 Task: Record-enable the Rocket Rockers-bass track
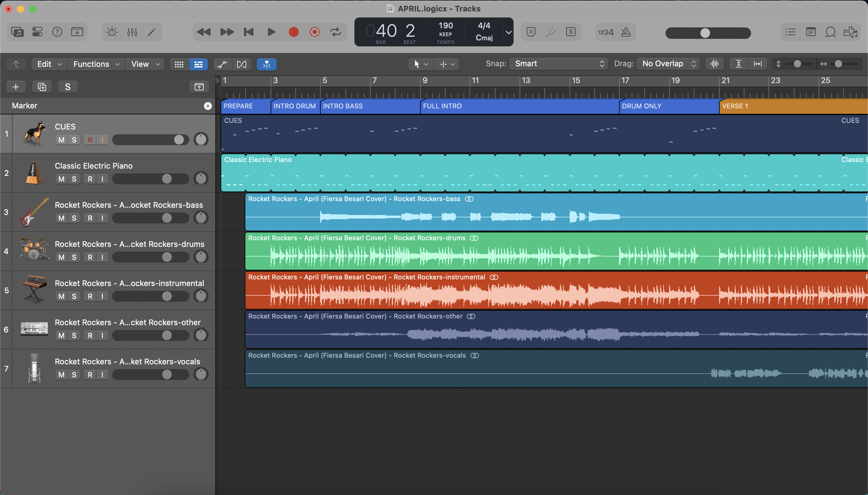point(90,218)
